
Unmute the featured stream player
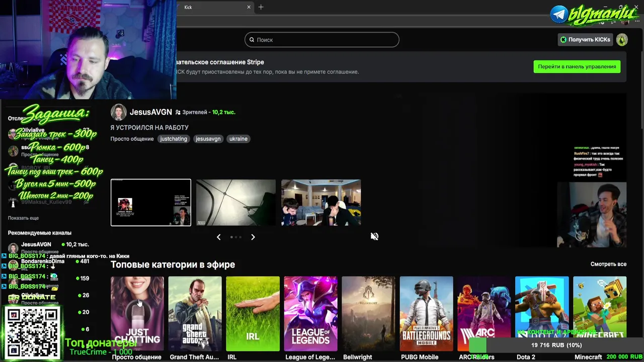coord(374,236)
